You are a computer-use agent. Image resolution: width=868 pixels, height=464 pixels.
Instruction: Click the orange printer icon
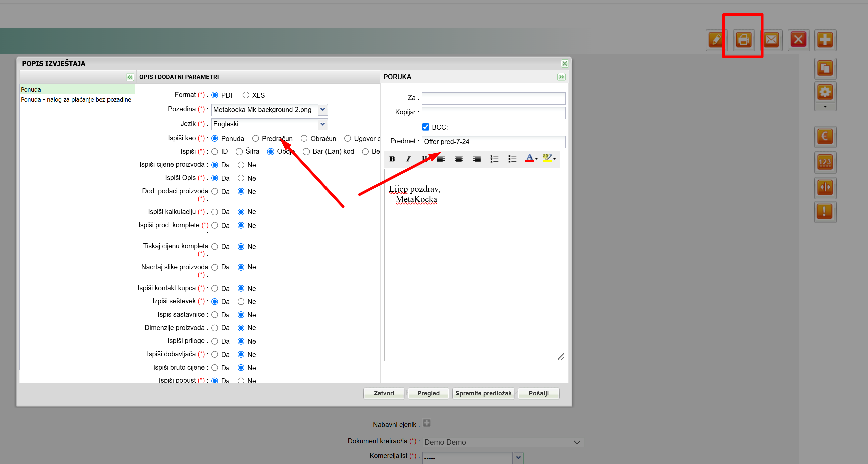tap(743, 40)
